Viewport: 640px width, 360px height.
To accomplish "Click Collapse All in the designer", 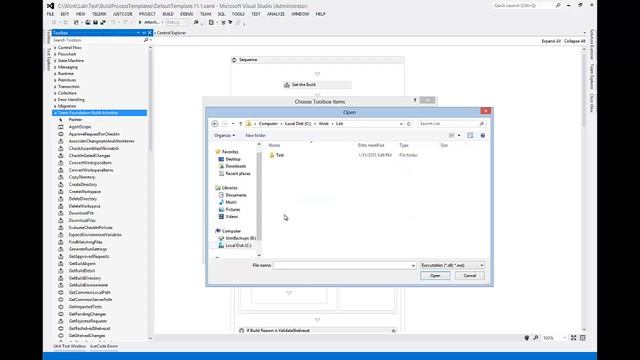I will point(575,41).
